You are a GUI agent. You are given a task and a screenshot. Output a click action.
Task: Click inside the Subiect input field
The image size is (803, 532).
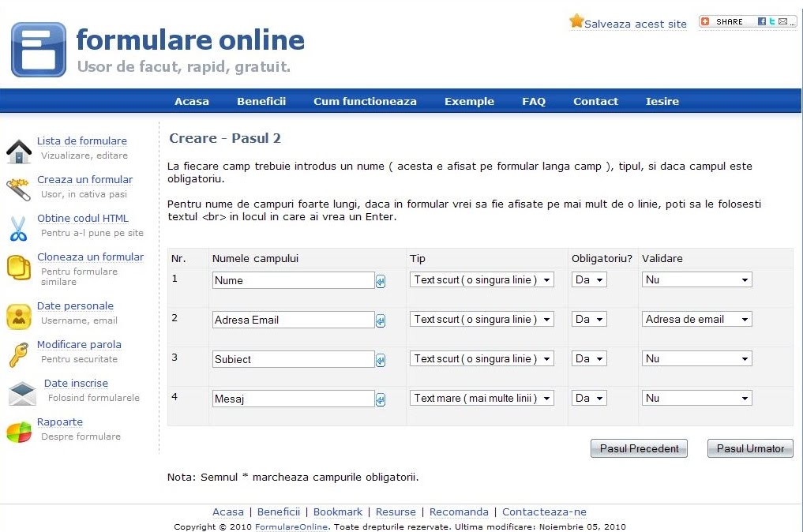click(292, 358)
